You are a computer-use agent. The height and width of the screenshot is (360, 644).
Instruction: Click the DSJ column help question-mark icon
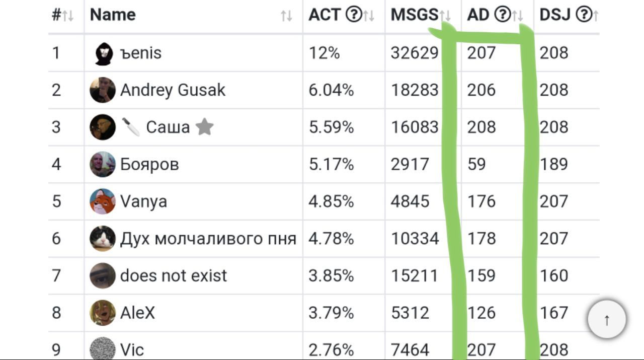(x=584, y=15)
